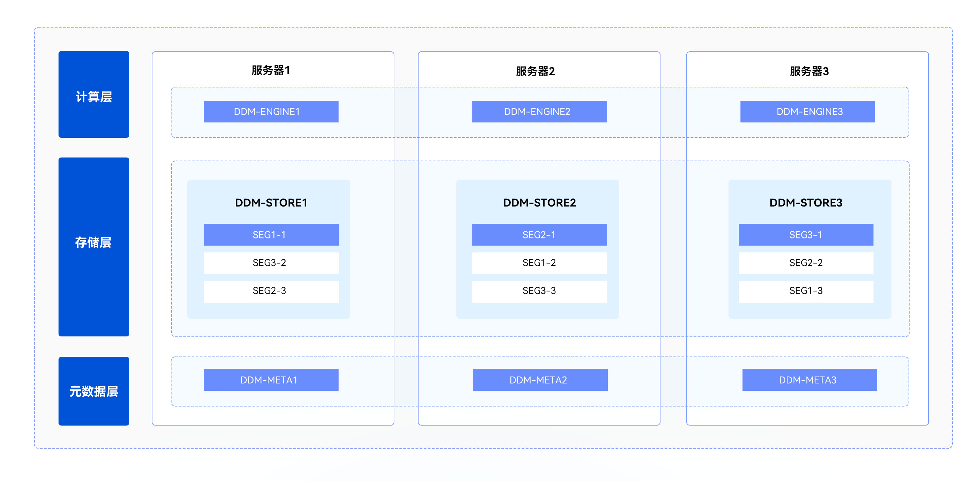The image size is (980, 481).
Task: Click the SEG3-1 primary segment
Action: click(806, 235)
